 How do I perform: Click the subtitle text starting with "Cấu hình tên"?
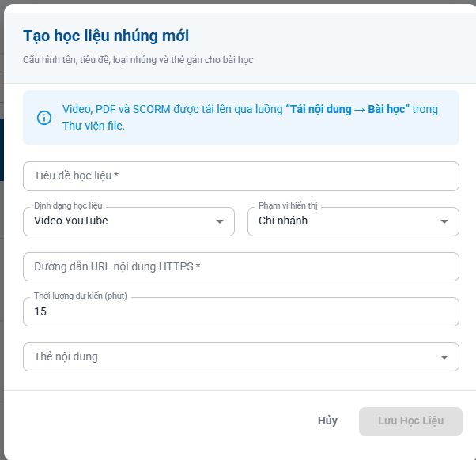coord(138,60)
